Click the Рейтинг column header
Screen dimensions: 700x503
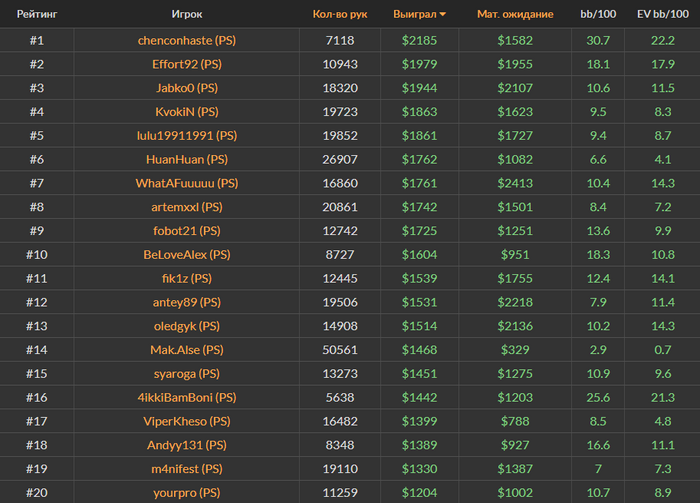coord(36,15)
